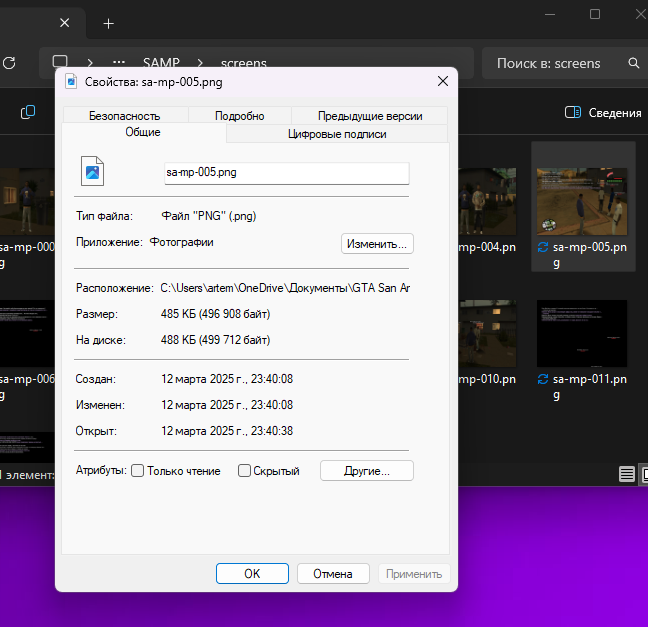The height and width of the screenshot is (627, 648).
Task: Click the PNG file icon in Properties dialog
Action: coord(92,172)
